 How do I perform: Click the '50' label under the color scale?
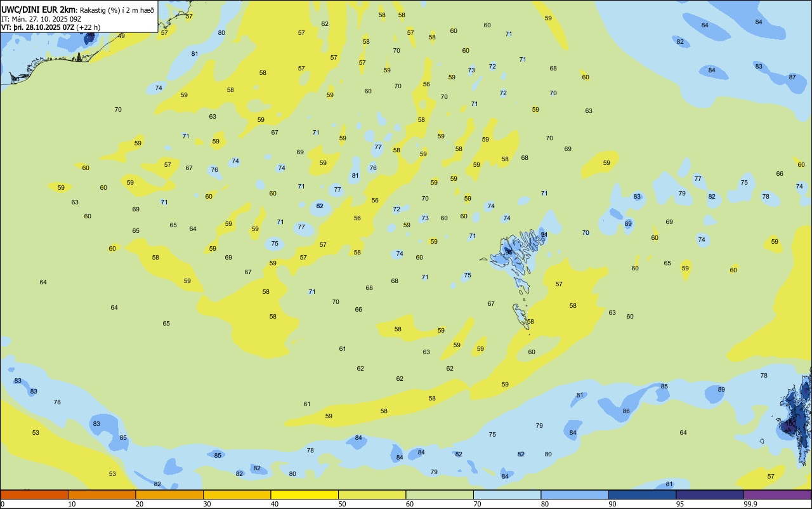point(342,504)
